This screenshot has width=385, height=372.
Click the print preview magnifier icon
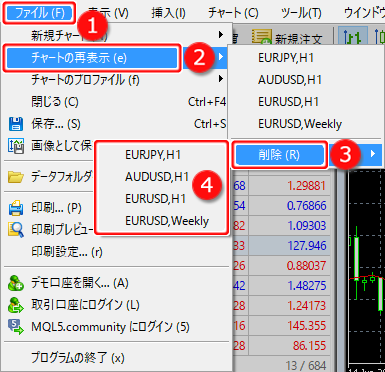[x=16, y=229]
